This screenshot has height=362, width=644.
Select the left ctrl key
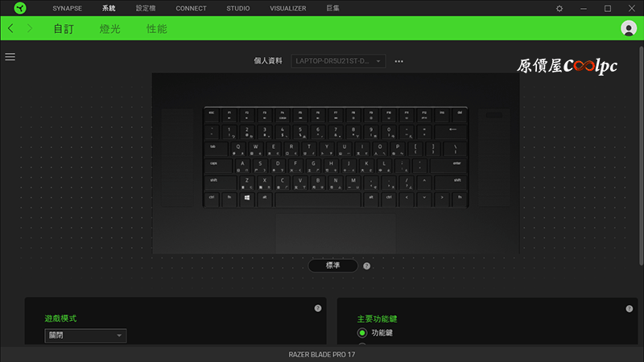(x=212, y=199)
